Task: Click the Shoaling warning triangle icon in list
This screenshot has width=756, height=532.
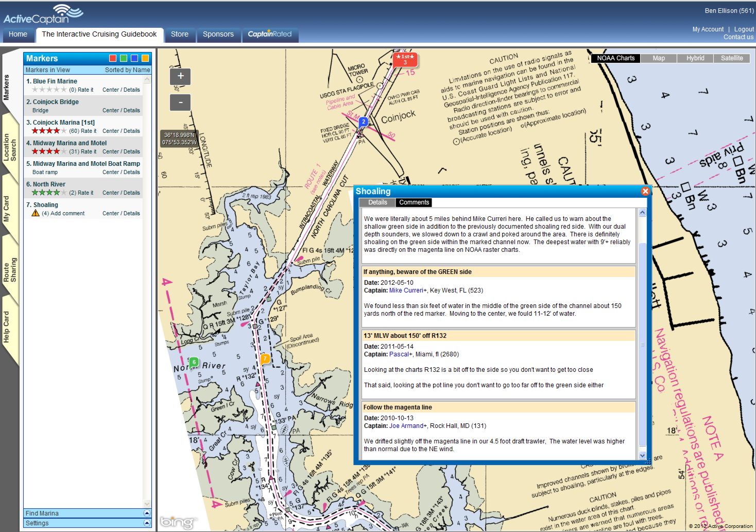Action: [x=36, y=213]
